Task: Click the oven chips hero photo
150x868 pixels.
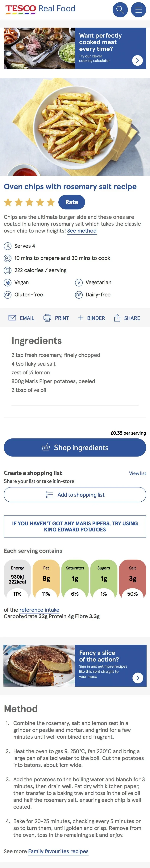Action: [x=75, y=127]
